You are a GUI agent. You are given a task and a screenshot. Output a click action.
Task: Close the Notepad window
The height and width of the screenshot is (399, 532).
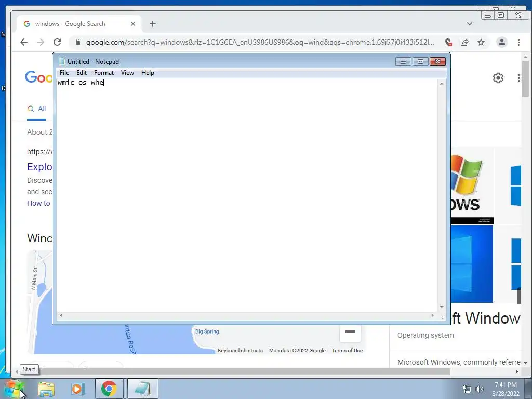pos(437,61)
